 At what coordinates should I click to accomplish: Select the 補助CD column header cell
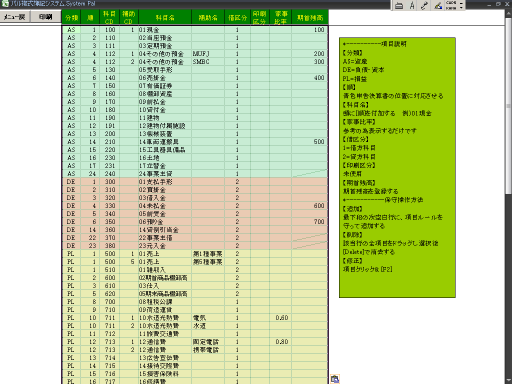[x=128, y=17]
